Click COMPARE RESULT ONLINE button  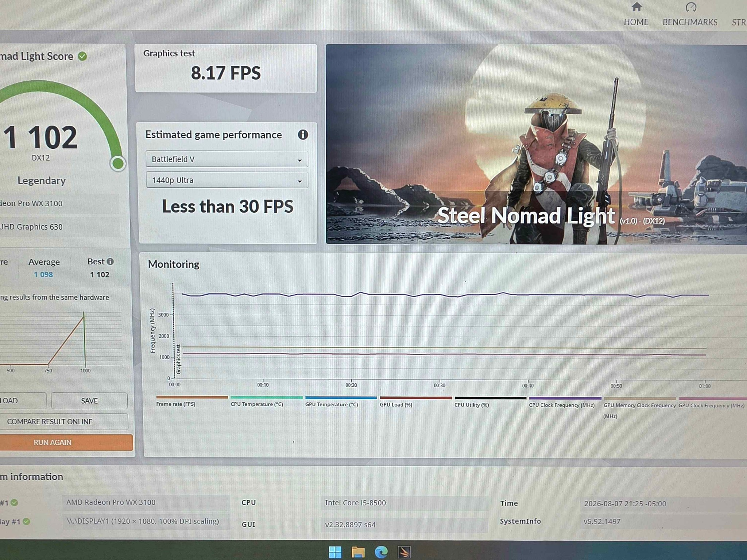point(63,421)
